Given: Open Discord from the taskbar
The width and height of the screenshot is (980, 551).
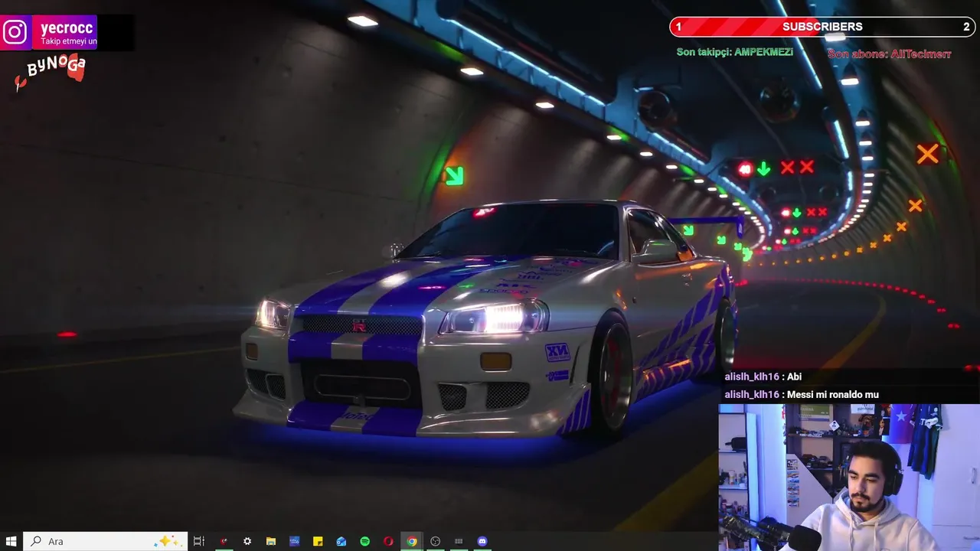Looking at the screenshot, I should [x=482, y=541].
